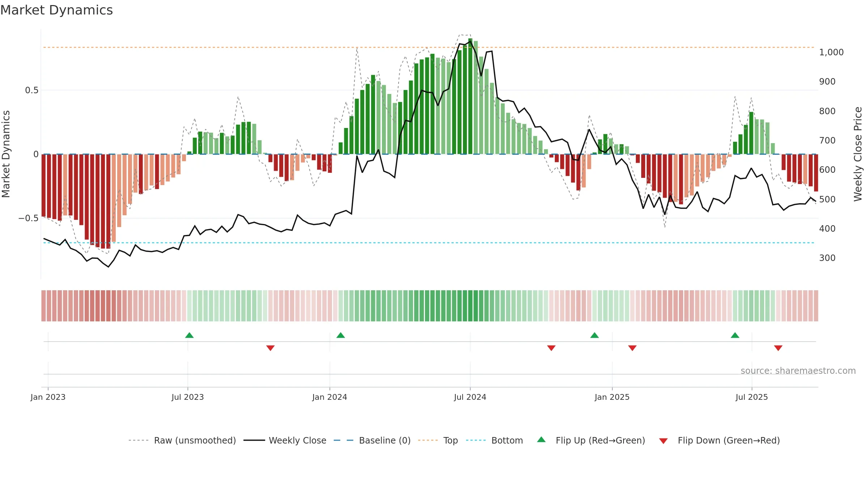Click the Jan 2025 x-axis label
This screenshot has height=488, width=868.
tap(612, 397)
